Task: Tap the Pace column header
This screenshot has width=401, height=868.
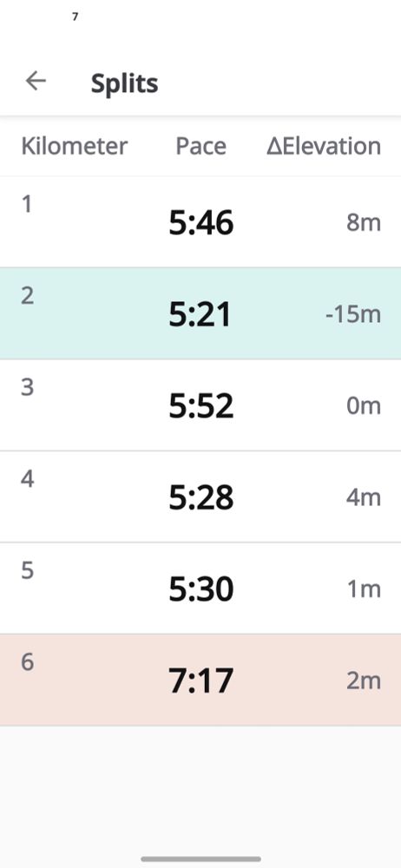Action: (x=201, y=146)
